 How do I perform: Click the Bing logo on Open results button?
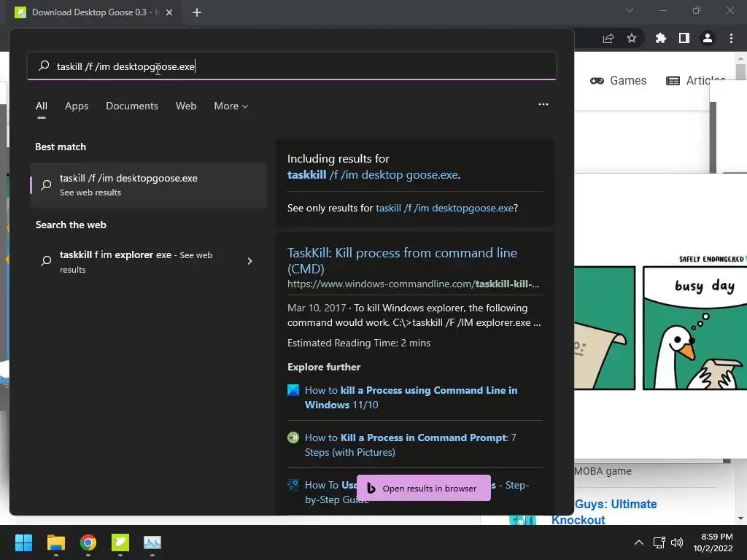pyautogui.click(x=371, y=488)
